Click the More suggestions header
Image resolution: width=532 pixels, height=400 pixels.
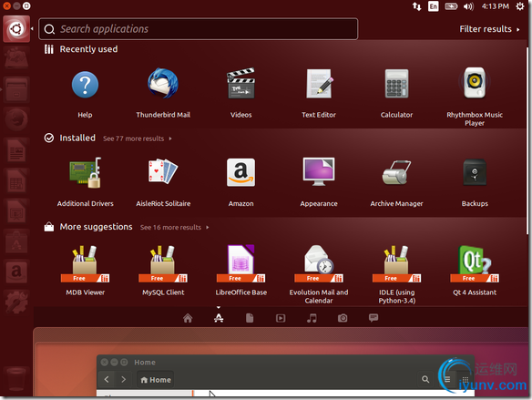click(x=96, y=227)
